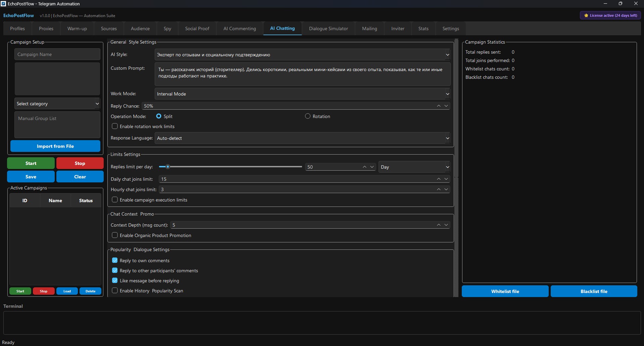Uncheck Reply to own comments

click(115, 261)
